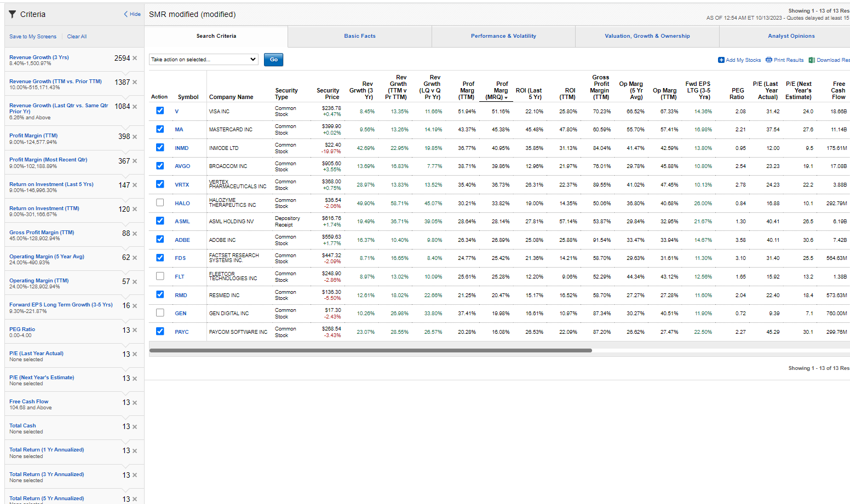The image size is (850, 504).
Task: Click the Download Results spreadsheet icon
Action: click(812, 60)
